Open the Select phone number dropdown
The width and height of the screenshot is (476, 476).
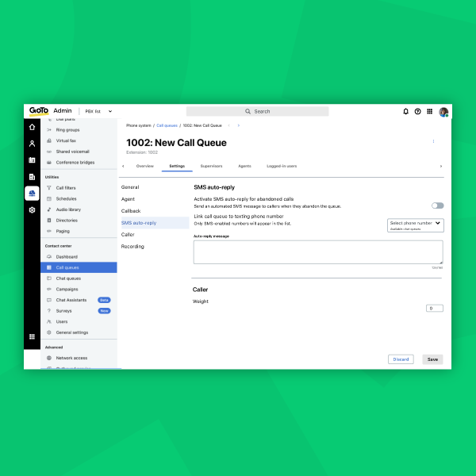tap(415, 225)
